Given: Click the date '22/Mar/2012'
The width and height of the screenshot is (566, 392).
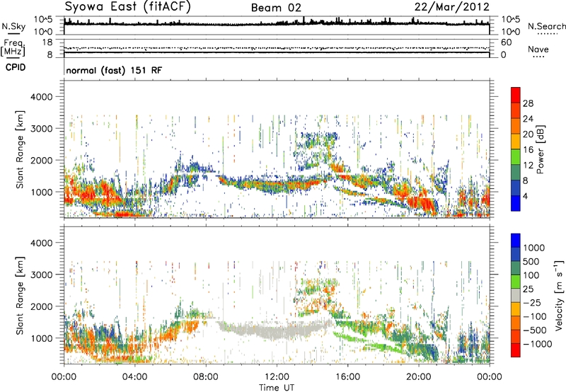Looking at the screenshot, I should tap(451, 7).
